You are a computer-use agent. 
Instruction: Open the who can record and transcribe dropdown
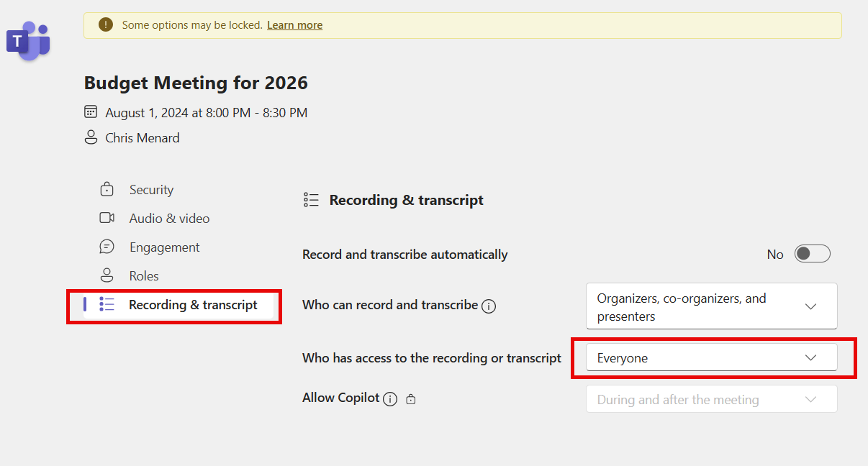click(711, 306)
